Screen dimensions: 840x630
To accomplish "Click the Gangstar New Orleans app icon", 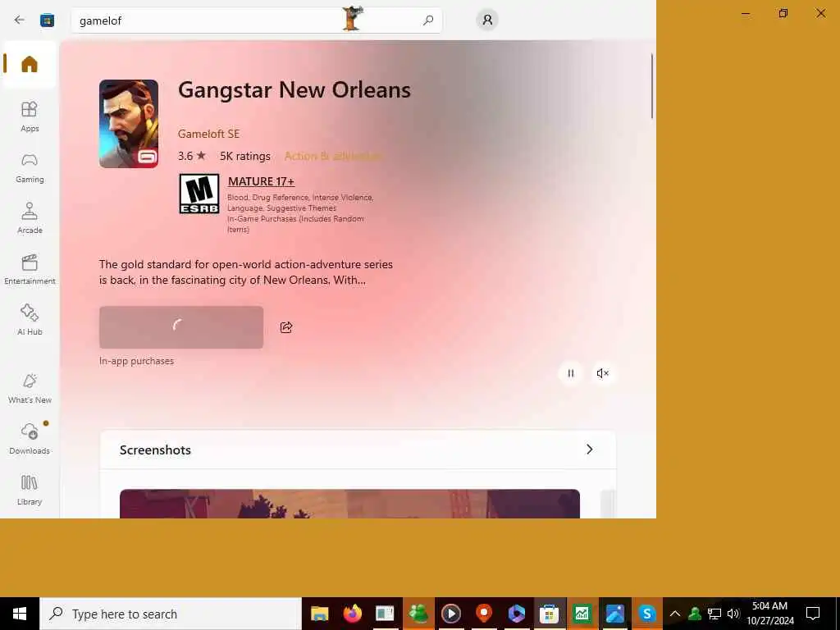I will tap(129, 124).
